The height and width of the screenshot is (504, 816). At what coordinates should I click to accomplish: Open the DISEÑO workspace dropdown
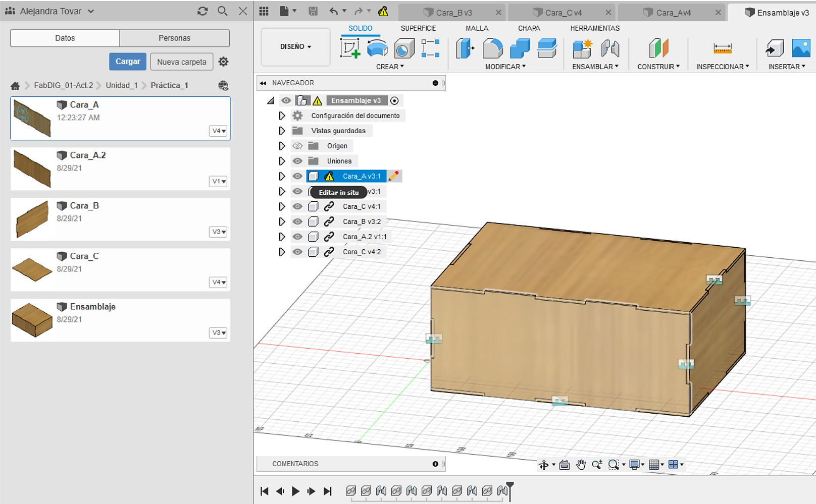tap(296, 47)
